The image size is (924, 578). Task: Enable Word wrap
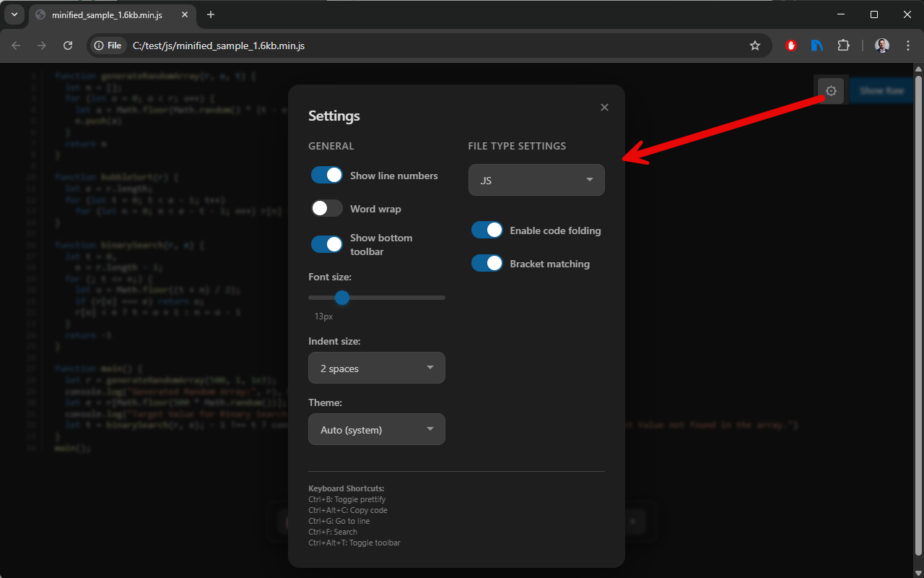326,208
